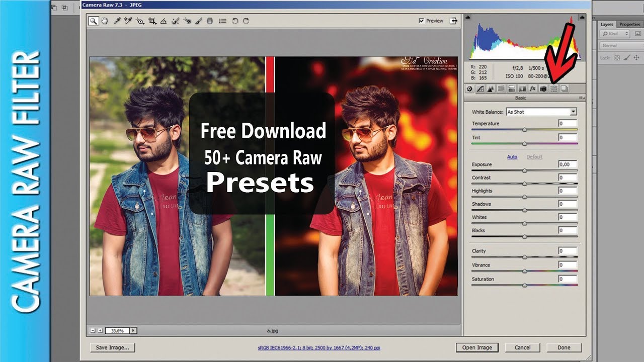Click the Cancel button
Image resolution: width=644 pixels, height=362 pixels.
click(522, 347)
